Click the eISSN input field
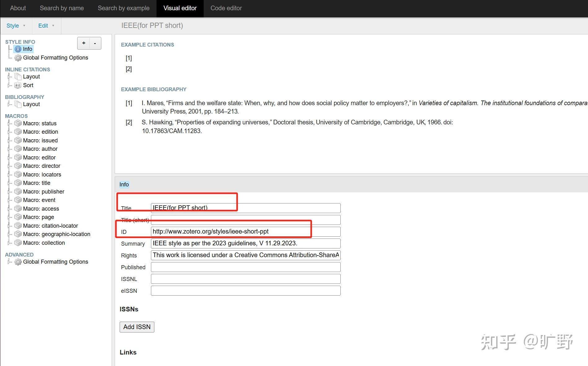The width and height of the screenshot is (588, 366). tap(245, 290)
